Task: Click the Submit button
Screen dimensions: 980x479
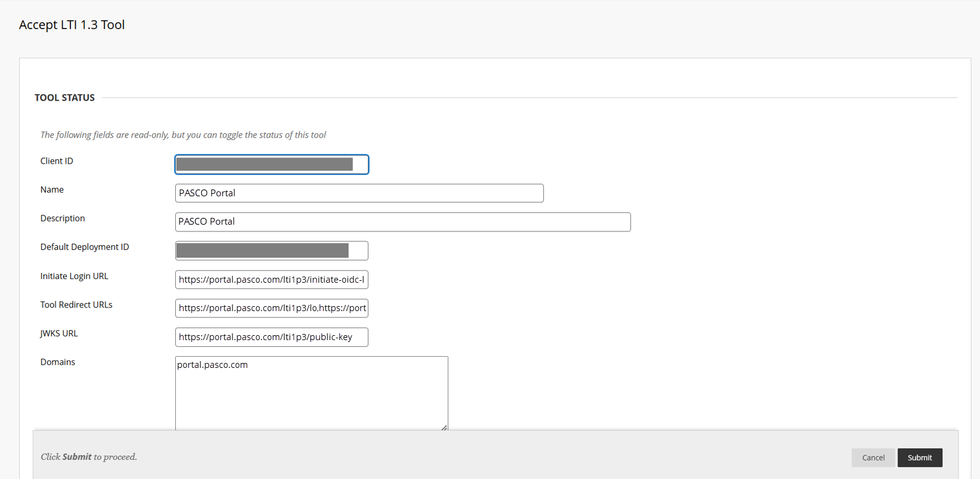Action: pyautogui.click(x=920, y=457)
